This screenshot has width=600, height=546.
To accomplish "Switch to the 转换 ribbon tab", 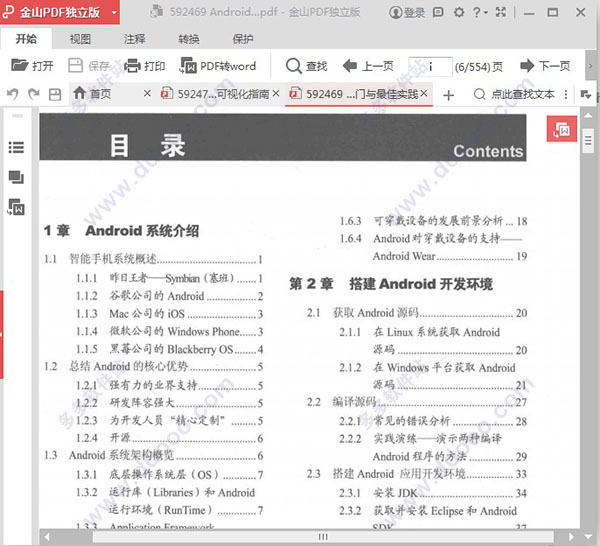I will coord(189,39).
